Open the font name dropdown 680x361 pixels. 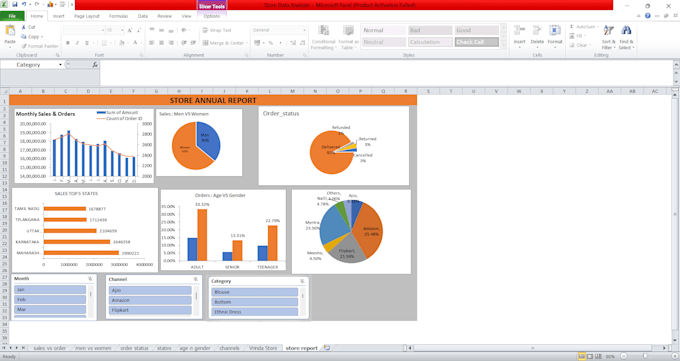(x=103, y=30)
